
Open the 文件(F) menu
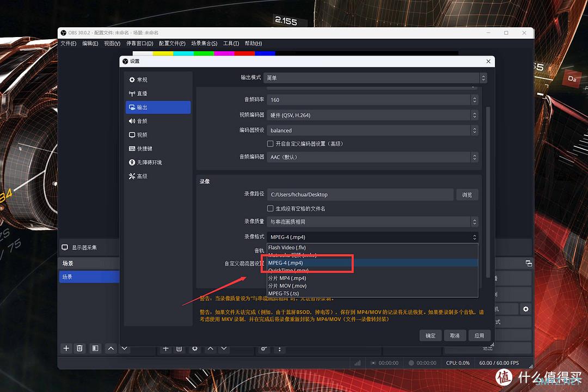click(x=68, y=44)
